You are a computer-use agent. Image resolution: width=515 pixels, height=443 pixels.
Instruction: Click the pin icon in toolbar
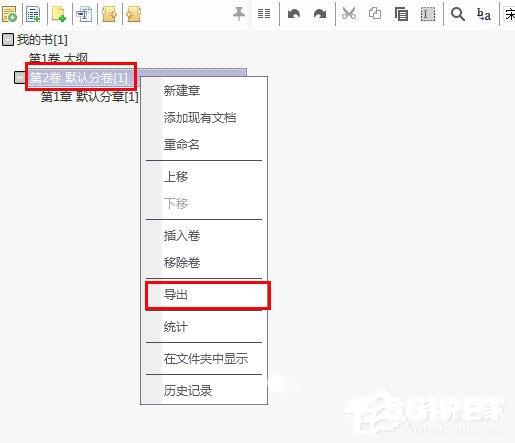pyautogui.click(x=239, y=14)
